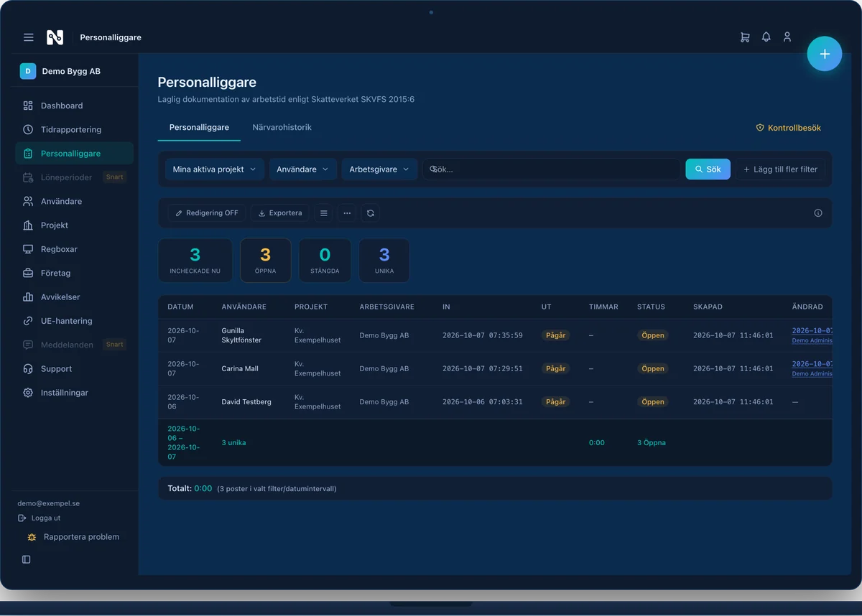
Task: Click user David Testberg
Action: 246,402
